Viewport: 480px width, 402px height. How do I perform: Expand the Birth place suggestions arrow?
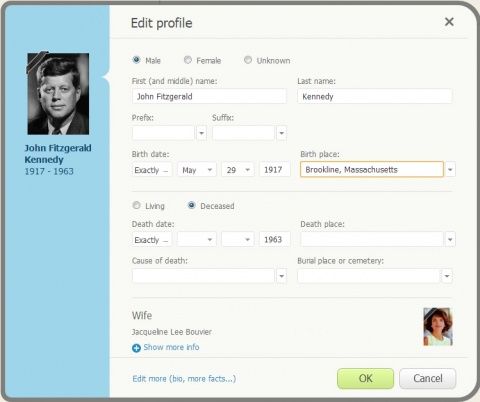coord(450,170)
